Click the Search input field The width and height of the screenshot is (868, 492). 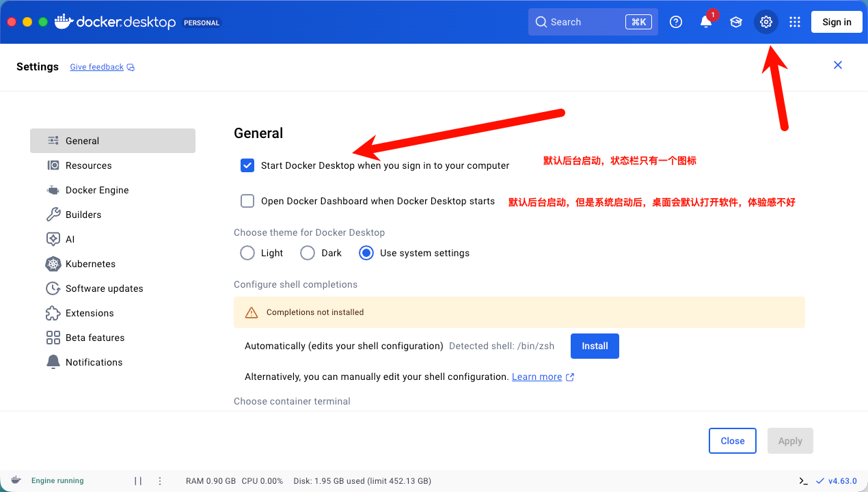(593, 22)
